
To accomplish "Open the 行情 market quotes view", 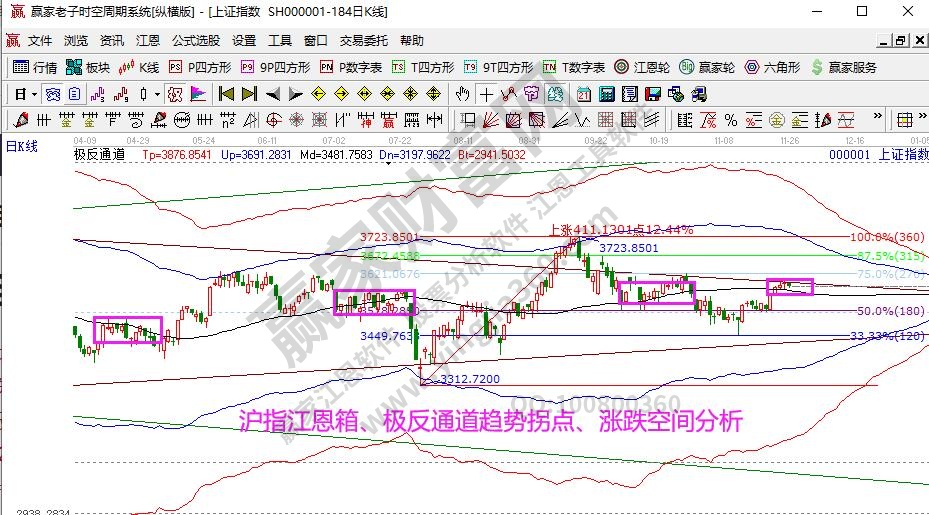I will pyautogui.click(x=35, y=67).
